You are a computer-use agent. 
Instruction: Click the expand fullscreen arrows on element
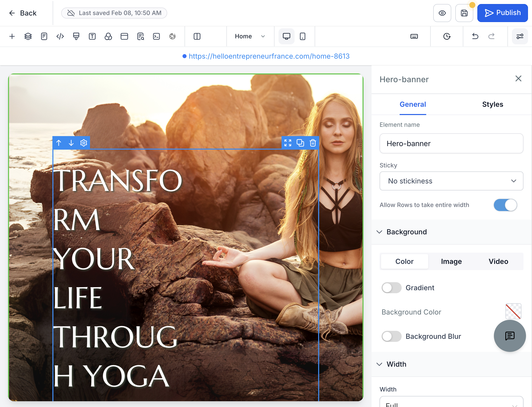point(288,143)
